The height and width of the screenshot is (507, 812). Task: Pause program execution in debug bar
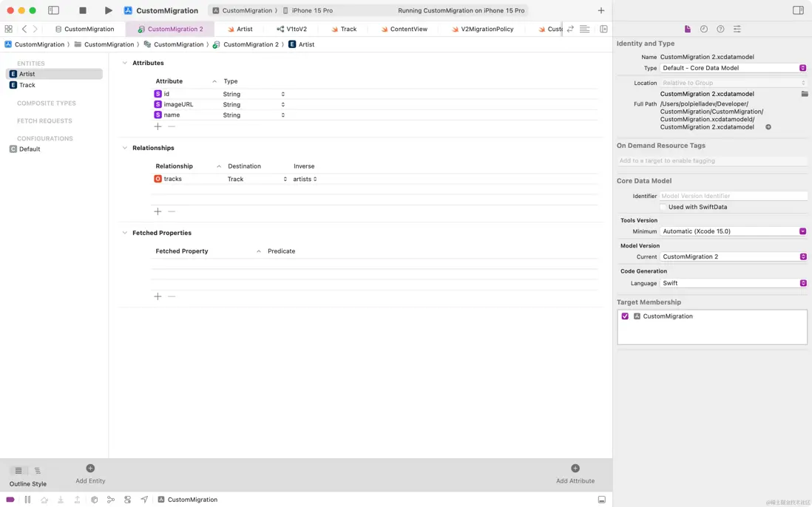[x=27, y=500]
